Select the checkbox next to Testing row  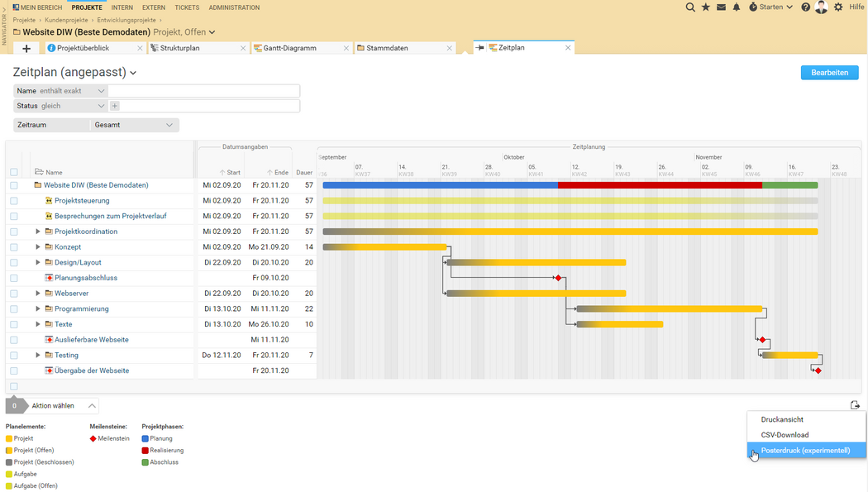click(x=14, y=356)
